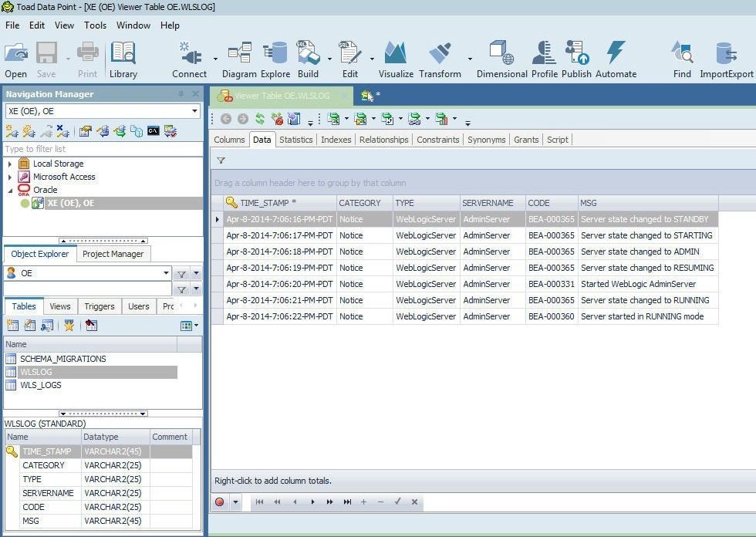Click the Connect plug icon

[x=190, y=59]
